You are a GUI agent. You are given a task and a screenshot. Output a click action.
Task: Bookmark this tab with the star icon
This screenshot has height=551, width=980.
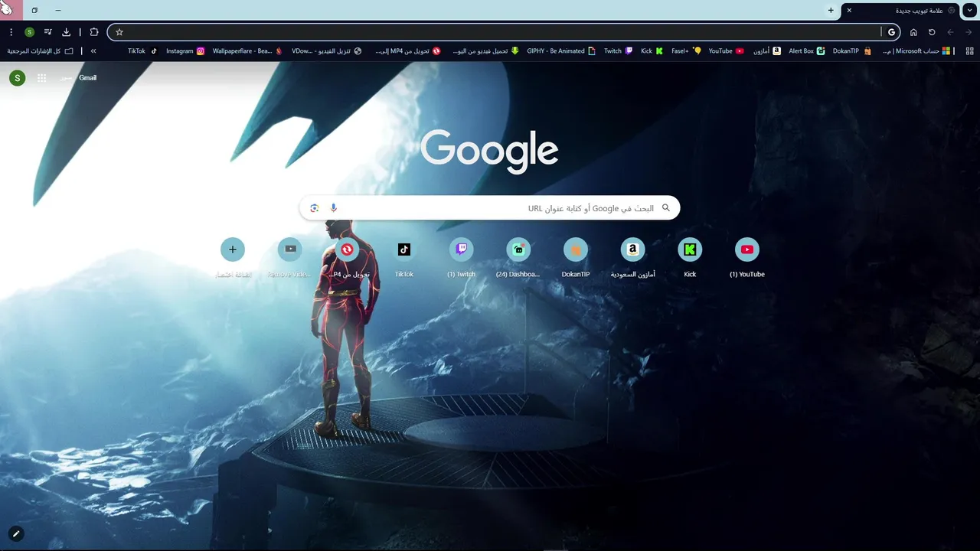click(x=119, y=32)
